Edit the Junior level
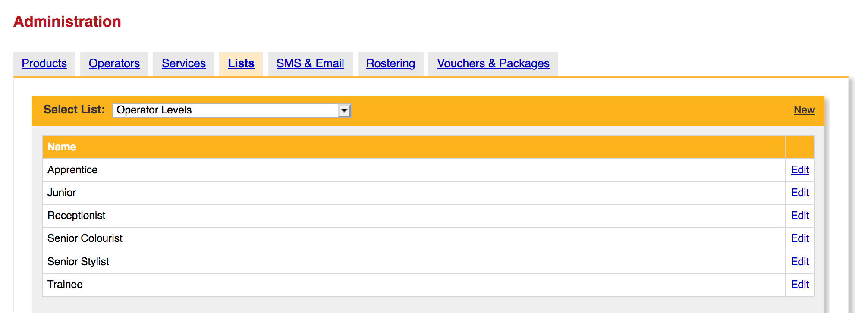The image size is (868, 313). (800, 193)
